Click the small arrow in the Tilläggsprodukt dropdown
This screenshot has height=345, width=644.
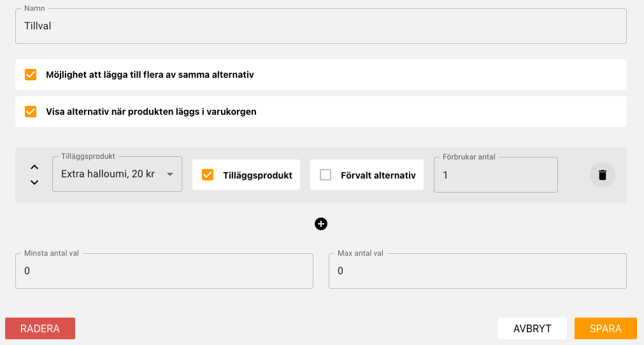tap(169, 174)
